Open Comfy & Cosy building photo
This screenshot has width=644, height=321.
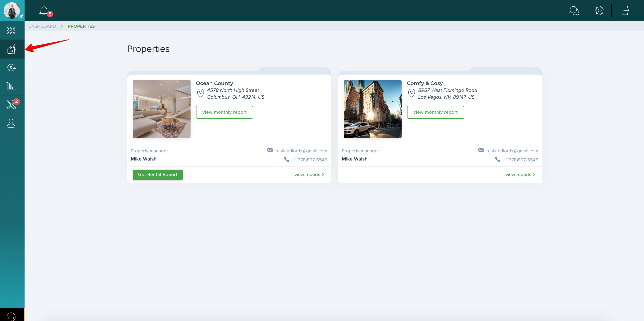tap(372, 109)
